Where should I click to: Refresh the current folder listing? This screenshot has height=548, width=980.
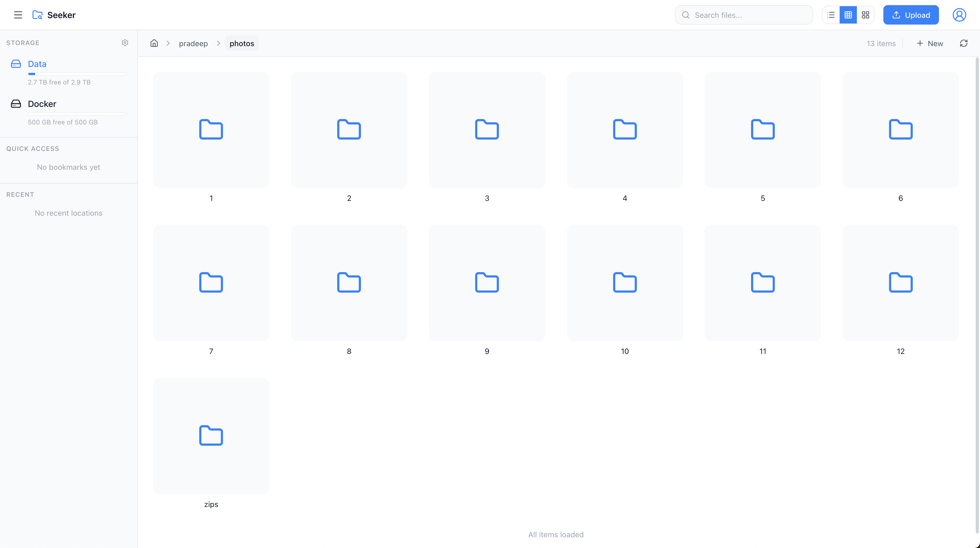pyautogui.click(x=963, y=43)
